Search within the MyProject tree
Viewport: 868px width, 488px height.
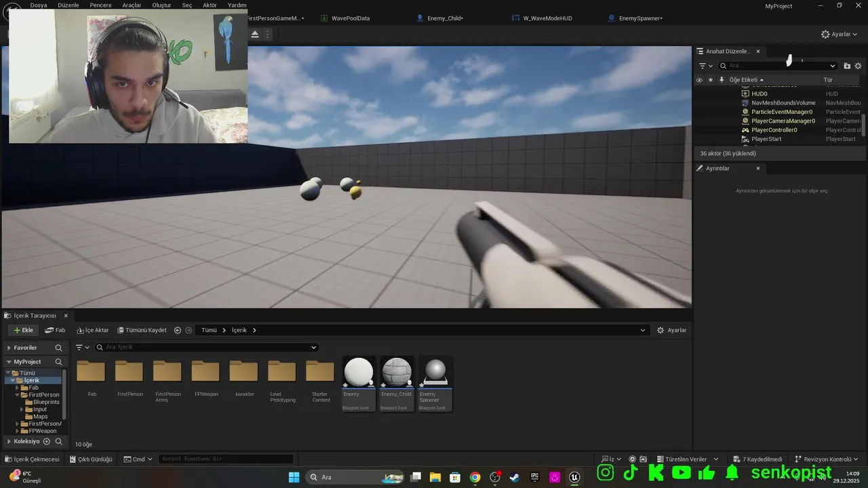[58, 362]
